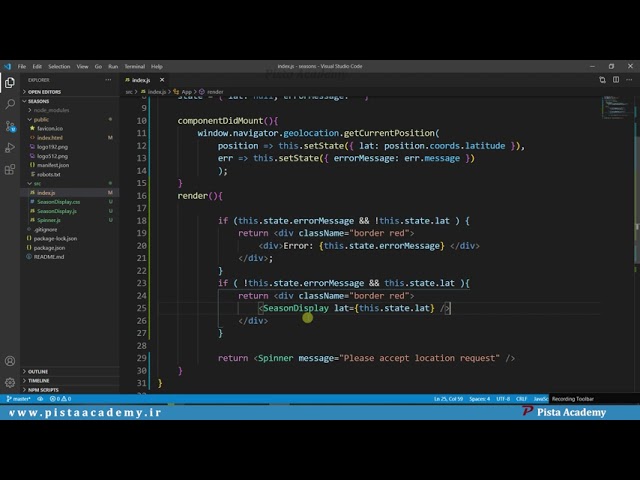This screenshot has height=480, width=640.
Task: Open the Help menu
Action: point(157,67)
